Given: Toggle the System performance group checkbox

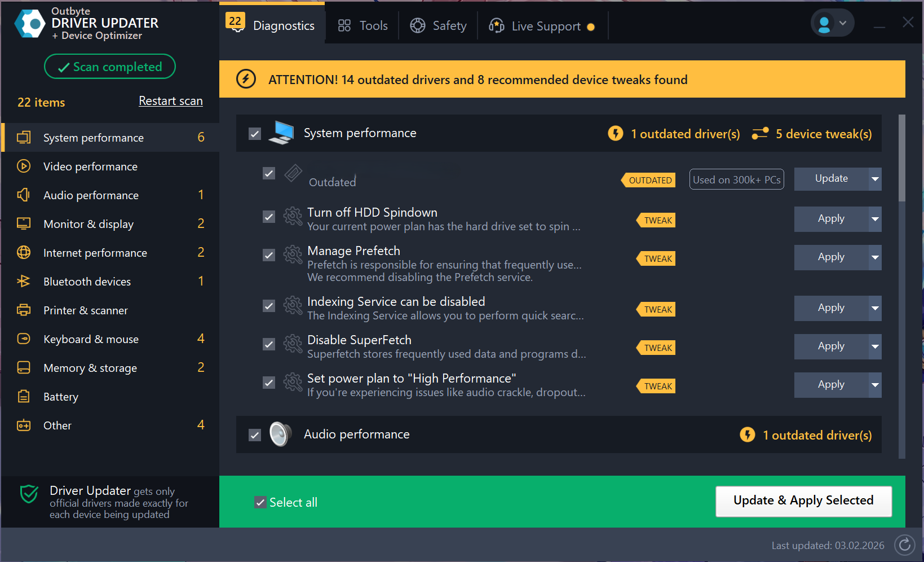Looking at the screenshot, I should pyautogui.click(x=255, y=134).
